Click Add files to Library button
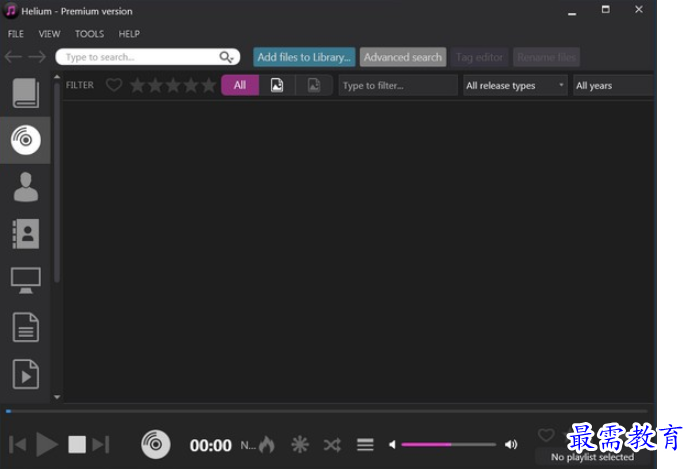This screenshot has height=469, width=691. [304, 57]
